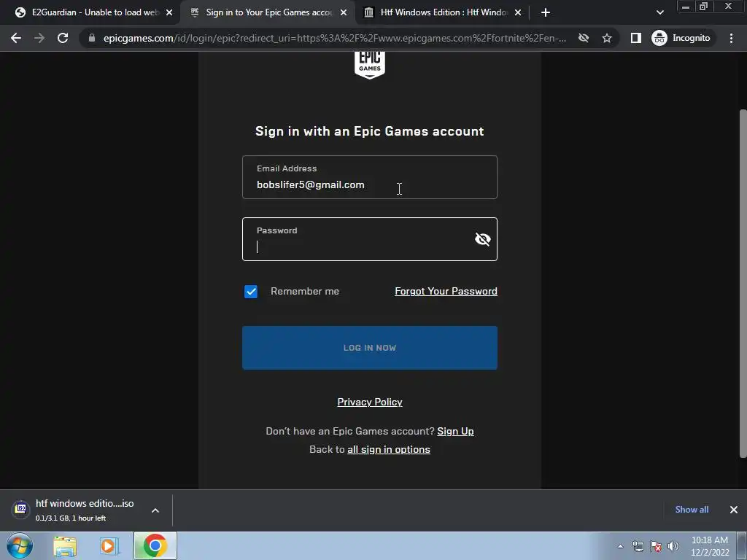Bookmark this page with the star icon

[x=606, y=38]
